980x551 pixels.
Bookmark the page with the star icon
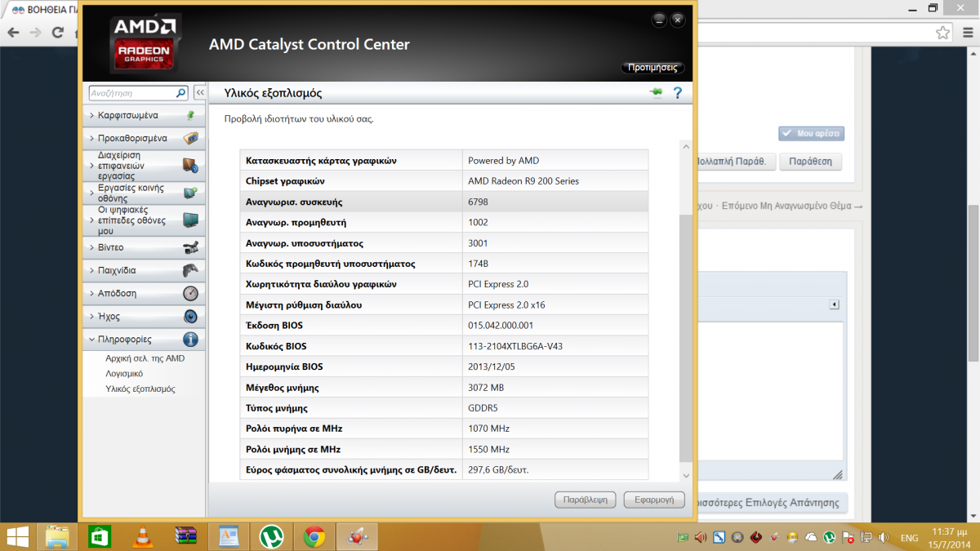[x=942, y=33]
